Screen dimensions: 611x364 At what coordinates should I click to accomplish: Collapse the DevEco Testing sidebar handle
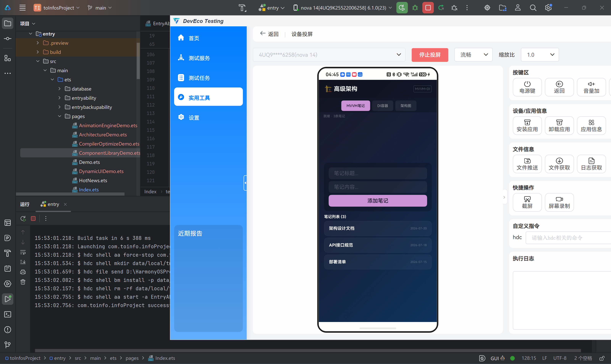245,183
